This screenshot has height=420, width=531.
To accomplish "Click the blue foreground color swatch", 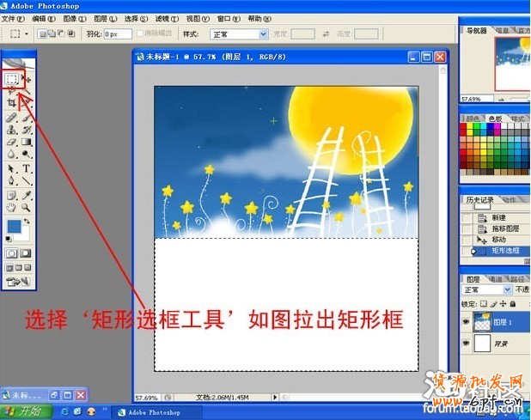I will coord(14,226).
